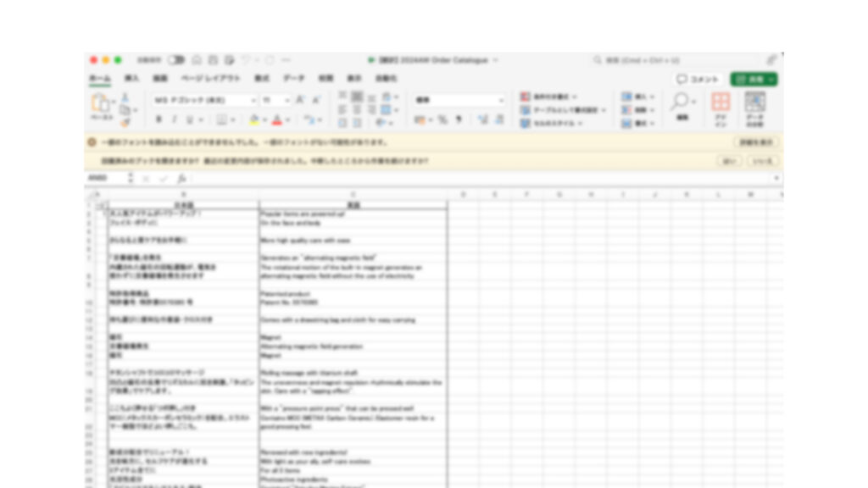Open the document title dropdown chevron

point(495,60)
